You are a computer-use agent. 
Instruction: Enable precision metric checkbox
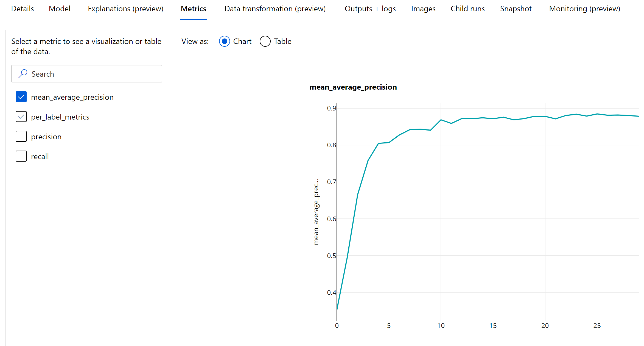coord(21,136)
